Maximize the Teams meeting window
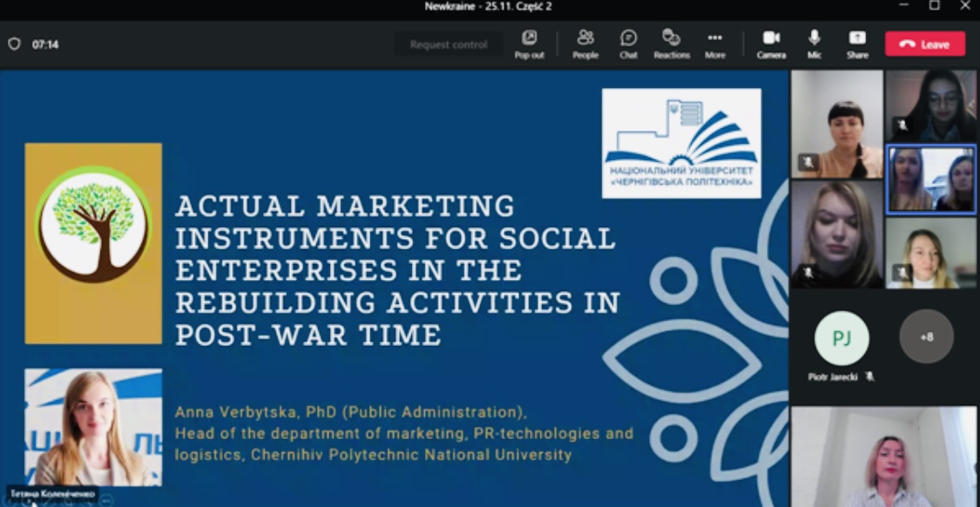The height and width of the screenshot is (507, 980). pyautogui.click(x=934, y=6)
